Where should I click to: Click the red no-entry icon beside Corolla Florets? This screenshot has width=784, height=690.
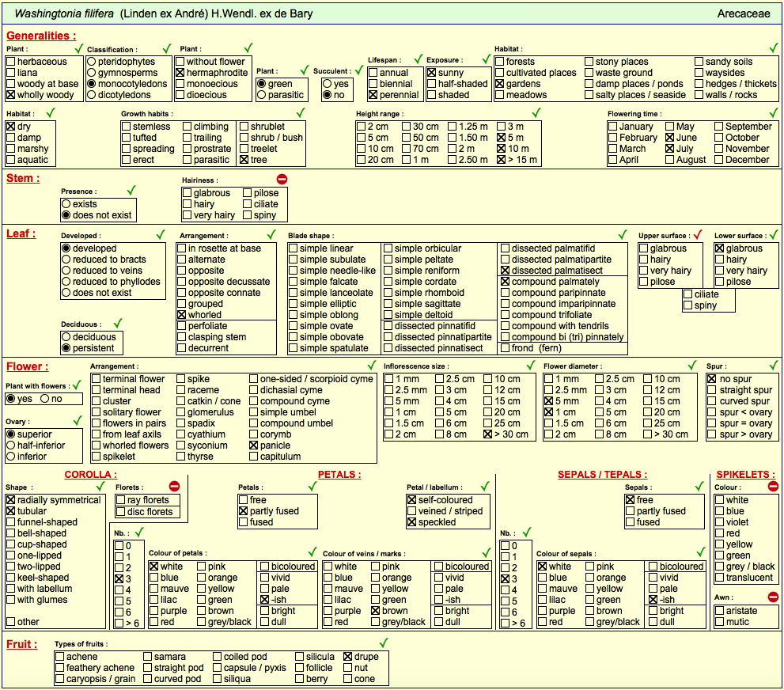point(174,486)
